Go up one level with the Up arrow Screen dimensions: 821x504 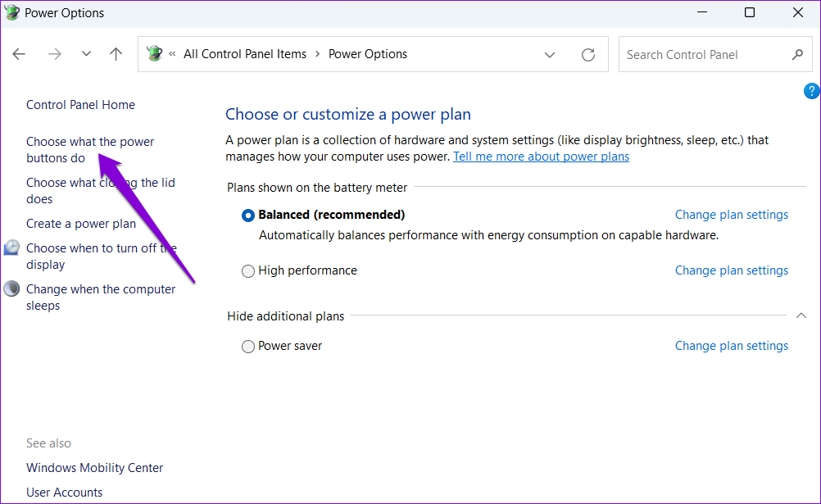(x=116, y=55)
